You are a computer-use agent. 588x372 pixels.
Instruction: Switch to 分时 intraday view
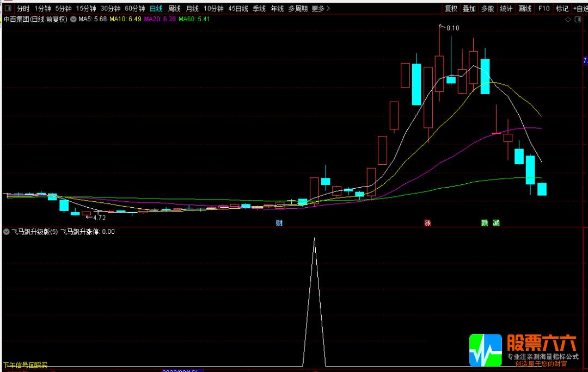point(23,8)
